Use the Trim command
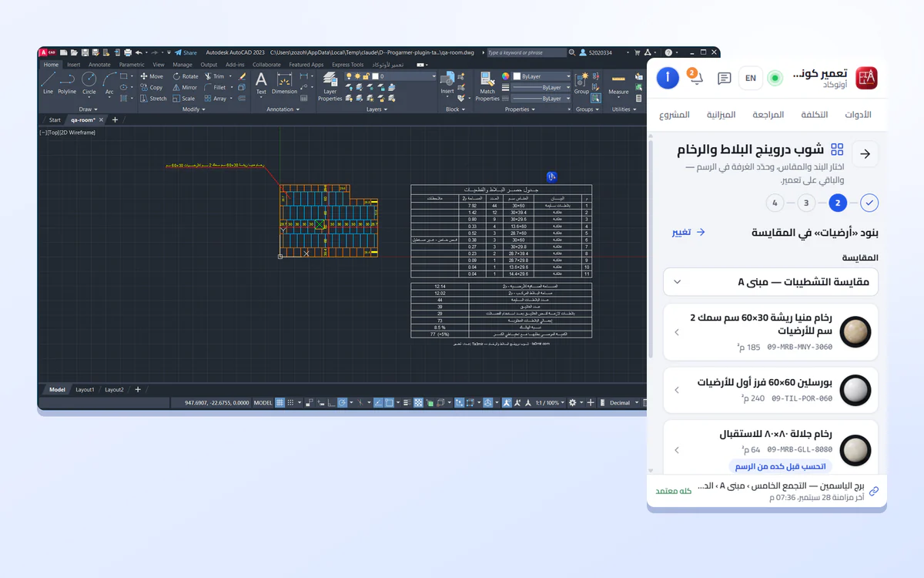 click(x=214, y=76)
